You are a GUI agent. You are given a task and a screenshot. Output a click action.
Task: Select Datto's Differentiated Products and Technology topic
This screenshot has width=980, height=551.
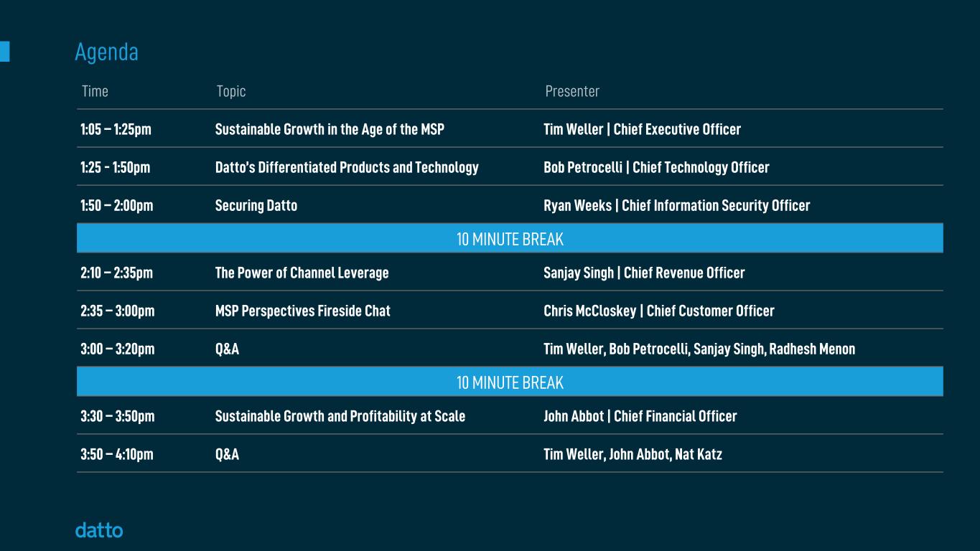tap(347, 168)
